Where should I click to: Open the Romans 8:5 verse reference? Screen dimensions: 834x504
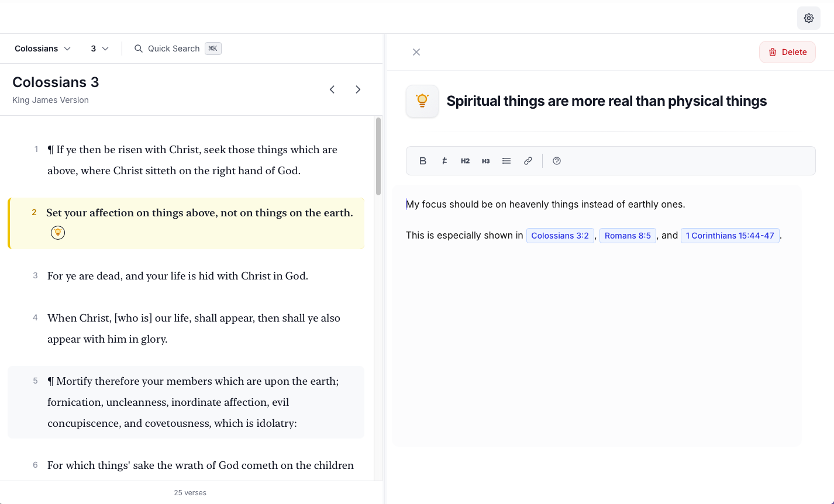point(628,235)
